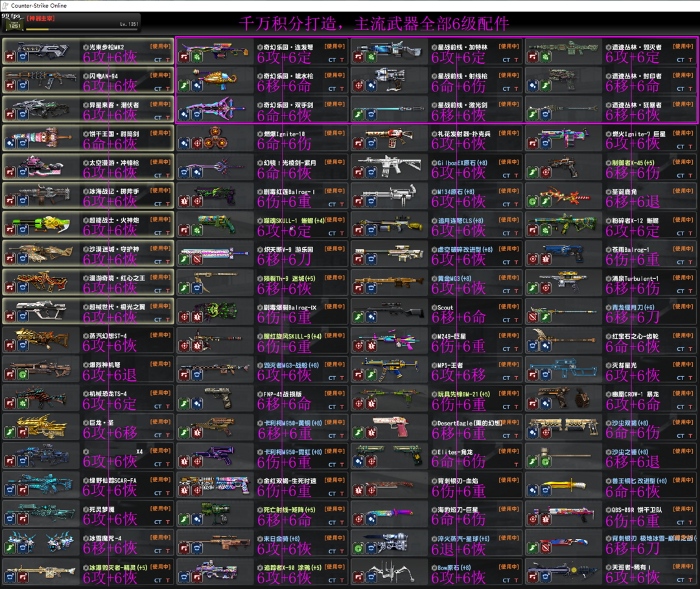The width and height of the screenshot is (700, 589).
Task: Click blue sparkle icon on 饼干王国·甜筒剑
Action: point(10,143)
